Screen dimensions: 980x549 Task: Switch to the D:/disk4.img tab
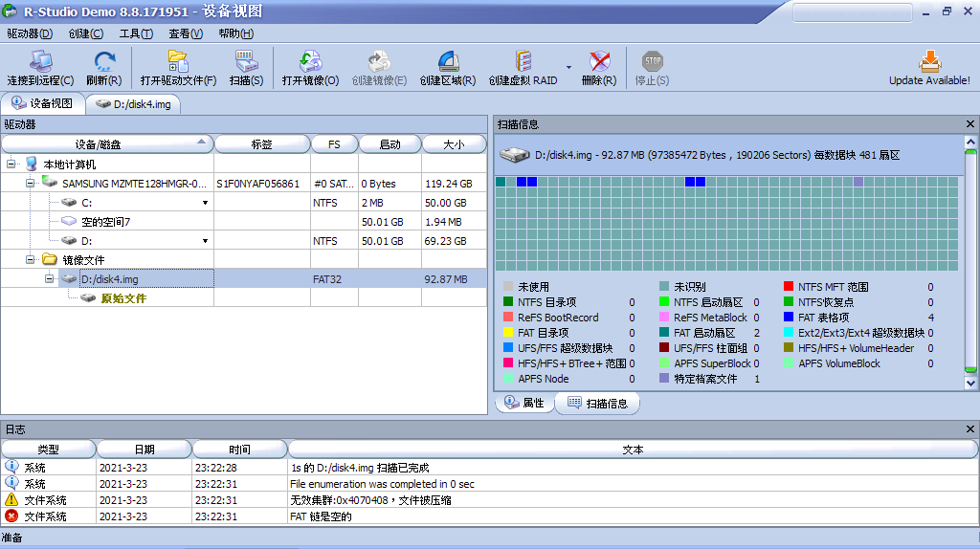[x=133, y=104]
